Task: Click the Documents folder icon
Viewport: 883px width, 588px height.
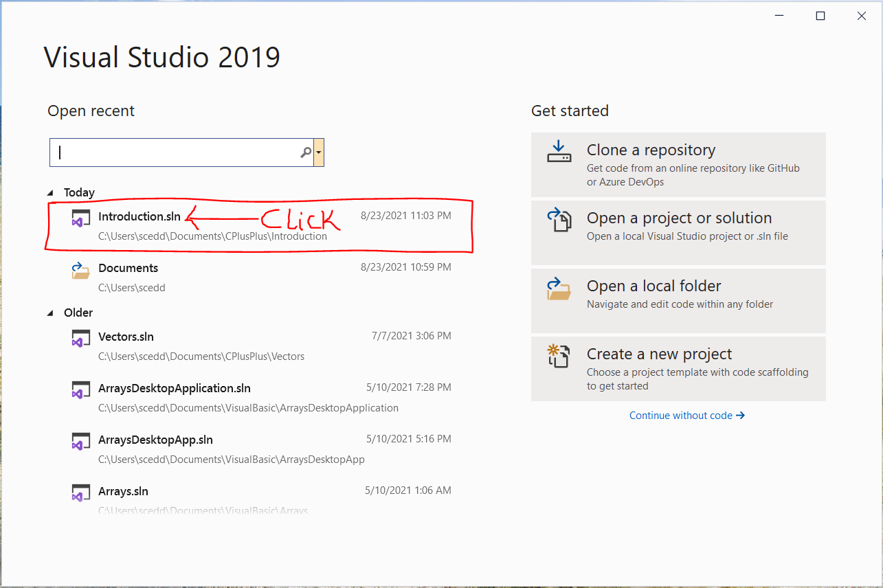Action: coord(81,271)
